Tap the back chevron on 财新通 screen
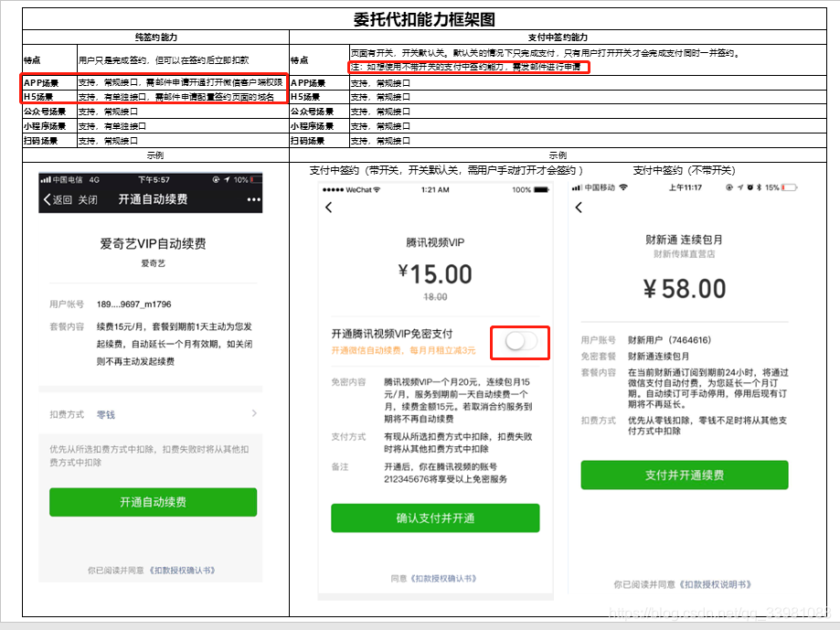 [579, 208]
